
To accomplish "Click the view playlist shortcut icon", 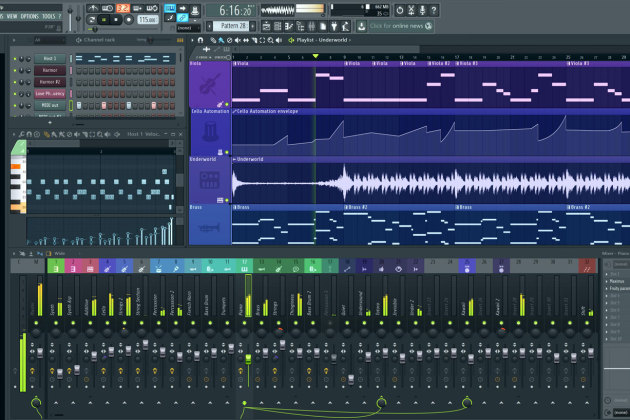I will [266, 26].
